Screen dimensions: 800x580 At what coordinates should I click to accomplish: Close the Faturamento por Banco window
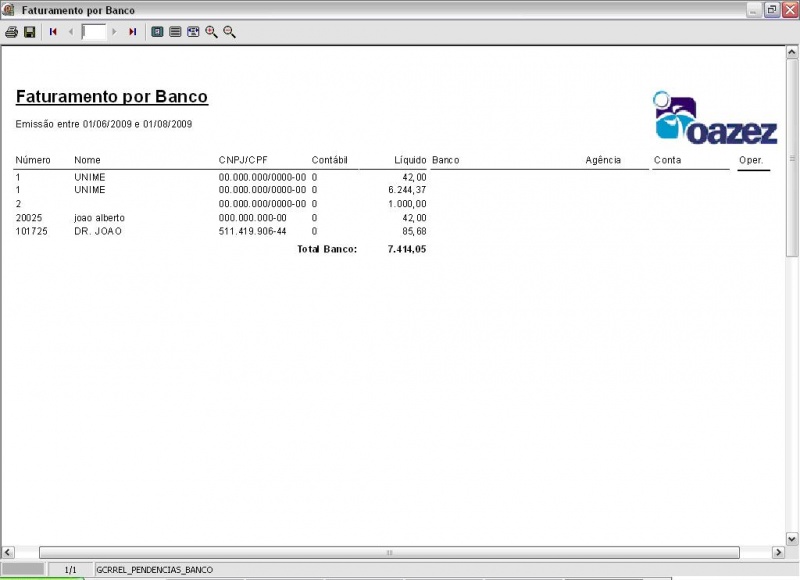[790, 10]
